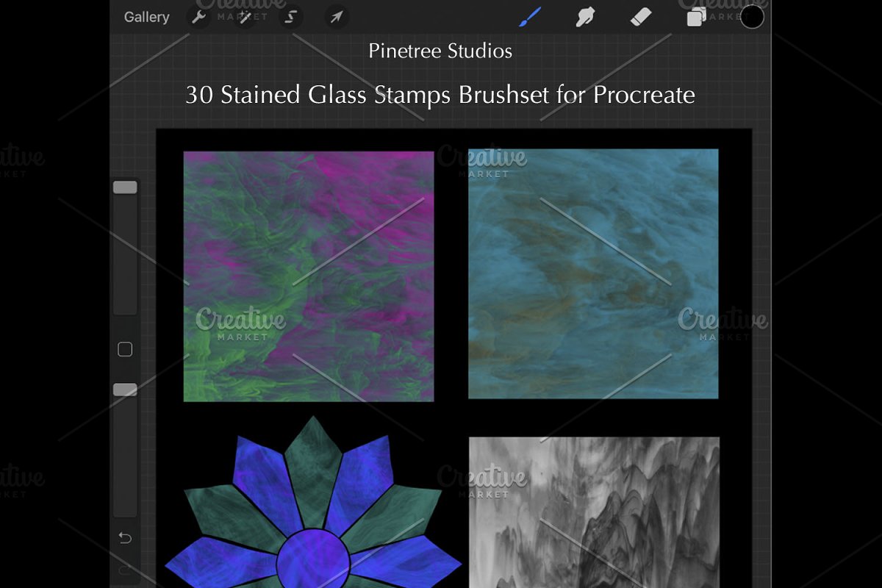Screen dimensions: 882x588
Task: Switch to the Smudge tool
Action: click(585, 16)
